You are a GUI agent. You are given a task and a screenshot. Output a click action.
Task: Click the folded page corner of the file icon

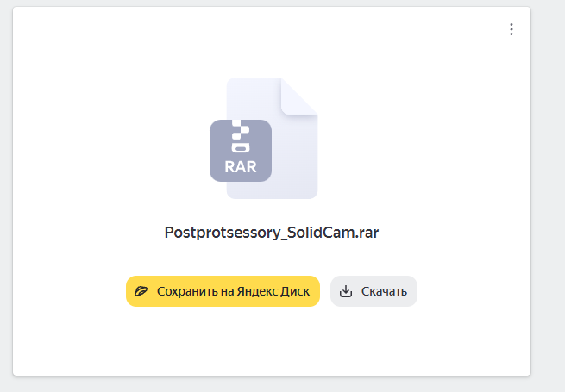pos(298,96)
